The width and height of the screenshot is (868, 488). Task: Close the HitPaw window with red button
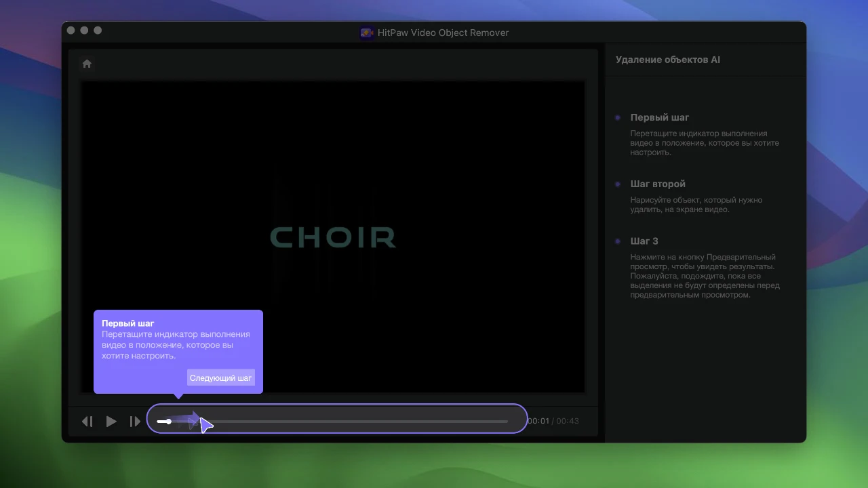pyautogui.click(x=71, y=30)
